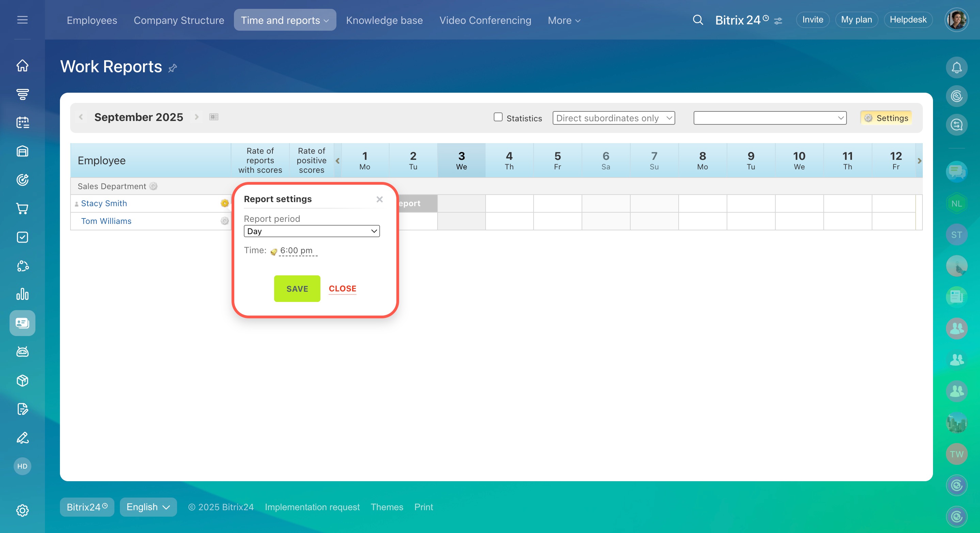Open the HD avatar in the sidebar
The height and width of the screenshot is (533, 980).
pyautogui.click(x=22, y=466)
